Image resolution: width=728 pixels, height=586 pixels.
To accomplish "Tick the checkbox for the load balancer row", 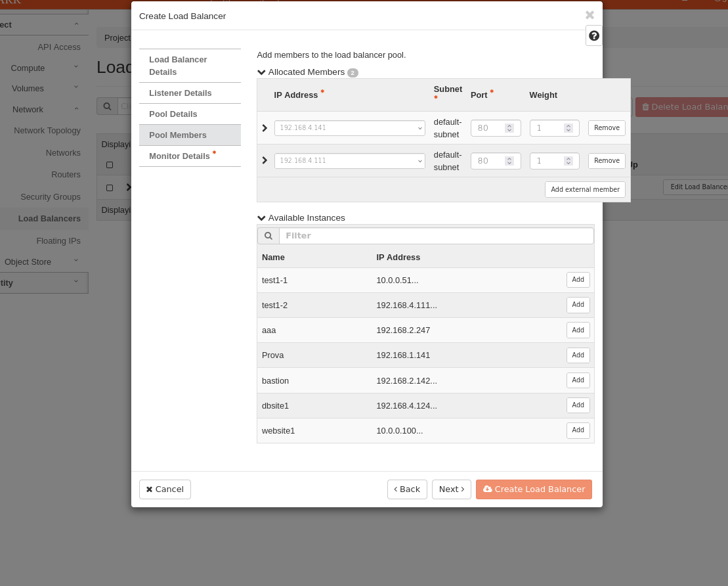I will pyautogui.click(x=110, y=188).
